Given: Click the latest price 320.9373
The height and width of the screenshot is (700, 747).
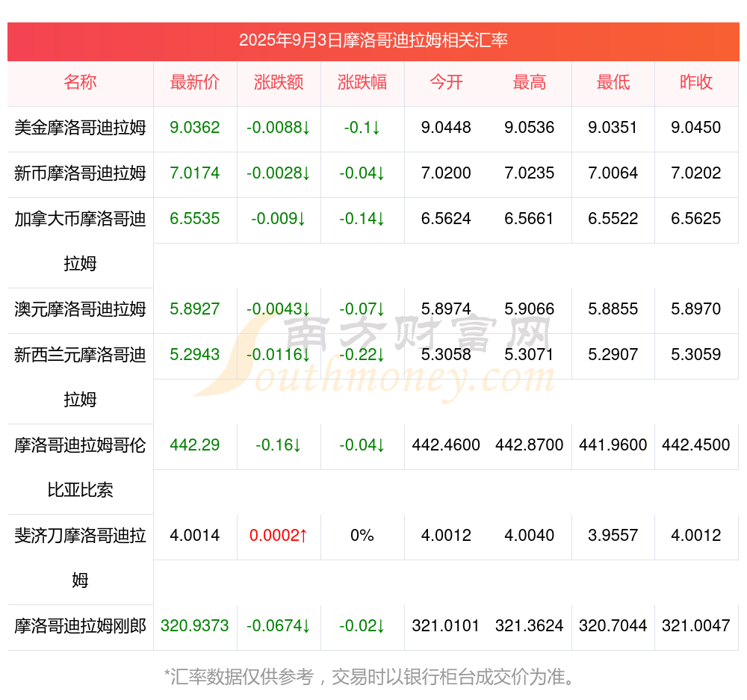Looking at the screenshot, I should click(195, 625).
